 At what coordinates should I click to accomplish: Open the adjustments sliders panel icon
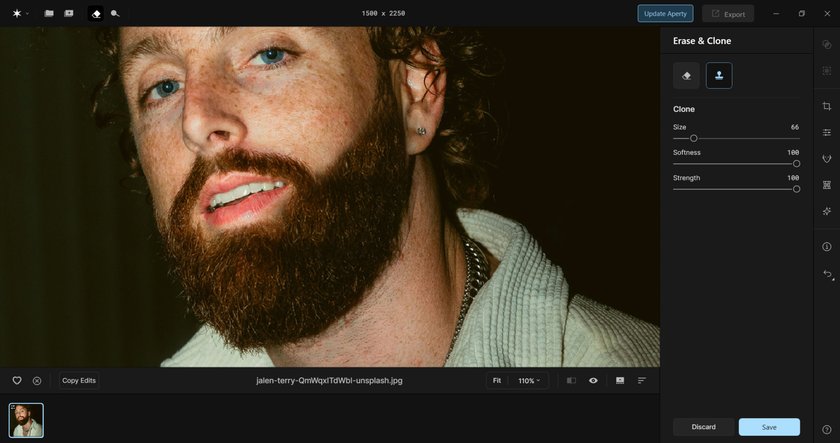(827, 132)
